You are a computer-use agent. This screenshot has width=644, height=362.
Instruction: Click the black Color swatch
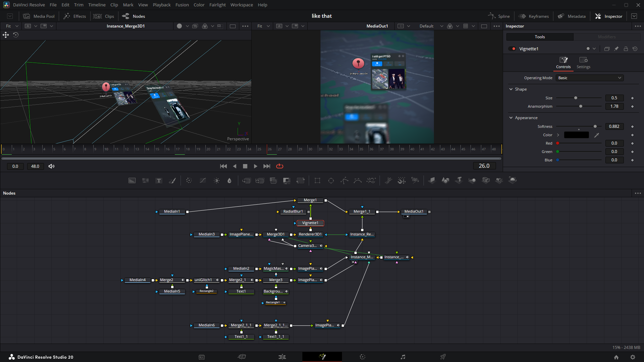(x=576, y=135)
